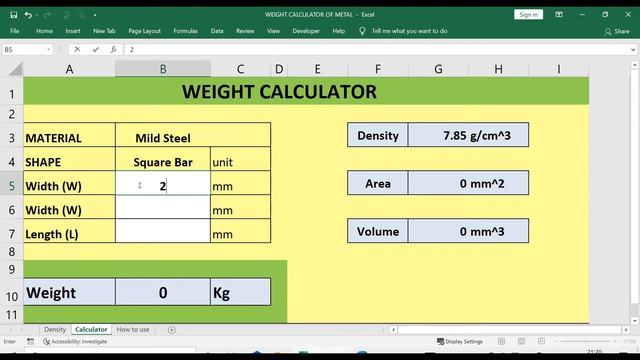Image resolution: width=640 pixels, height=360 pixels.
Task: Switch to the Density sheet tab
Action: [55, 329]
